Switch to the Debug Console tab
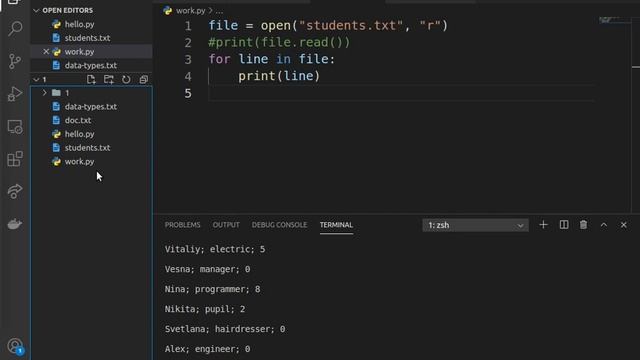The height and width of the screenshot is (360, 640). coord(279,225)
